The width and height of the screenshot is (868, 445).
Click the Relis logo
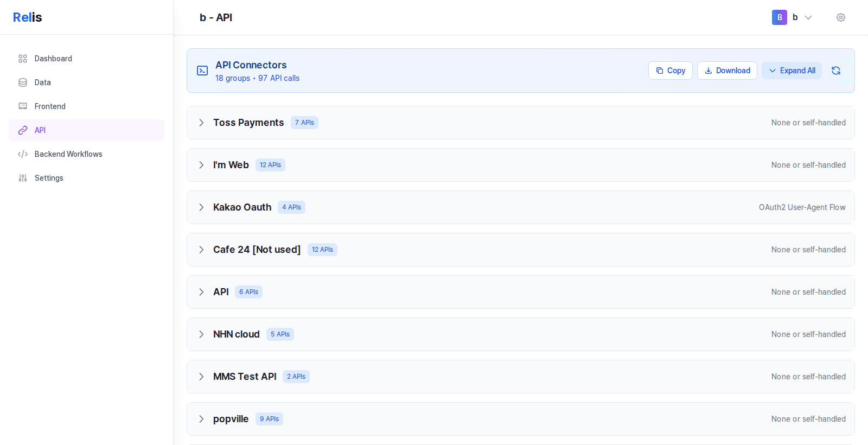pos(28,17)
